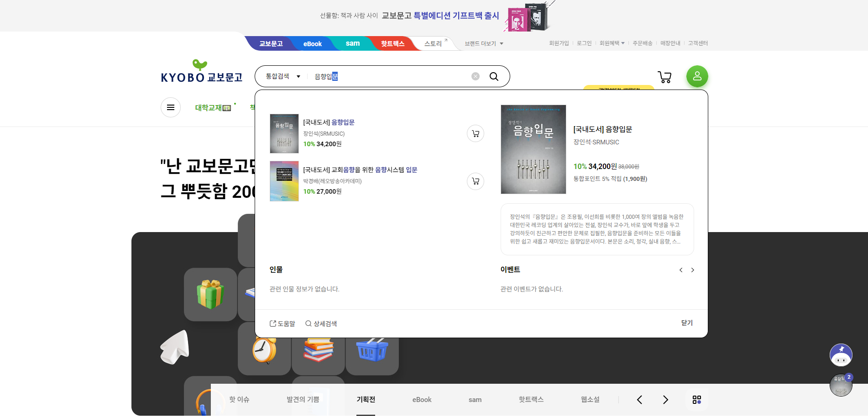868x418 pixels.
Task: Open the hamburger category menu
Action: tap(171, 107)
